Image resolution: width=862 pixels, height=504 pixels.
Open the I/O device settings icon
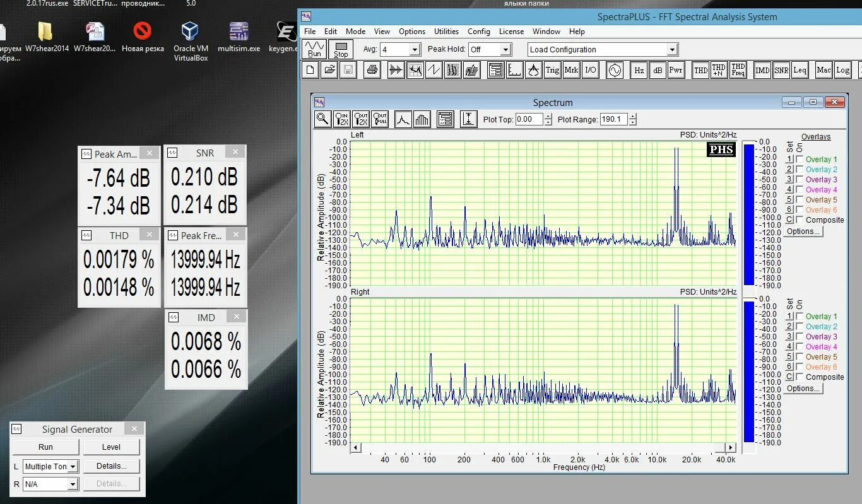(x=590, y=70)
